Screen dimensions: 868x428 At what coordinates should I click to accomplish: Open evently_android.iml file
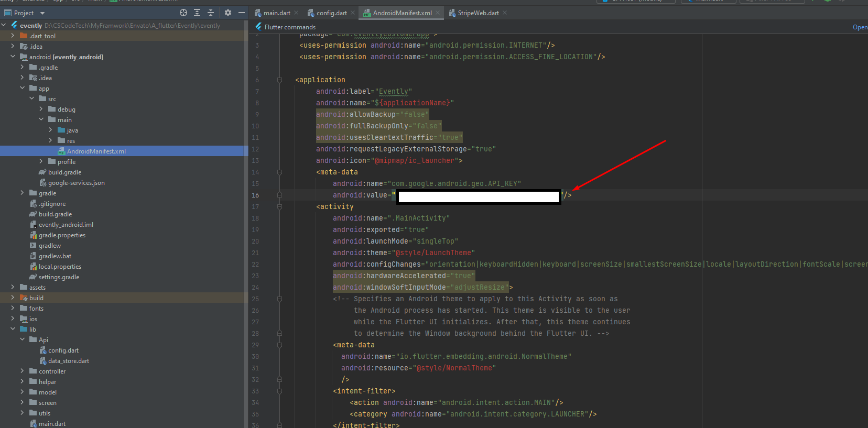(66, 225)
